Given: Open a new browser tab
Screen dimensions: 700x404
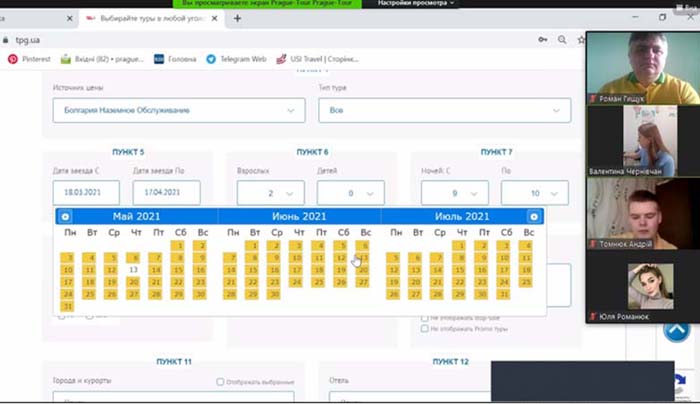Looking at the screenshot, I should click(238, 18).
